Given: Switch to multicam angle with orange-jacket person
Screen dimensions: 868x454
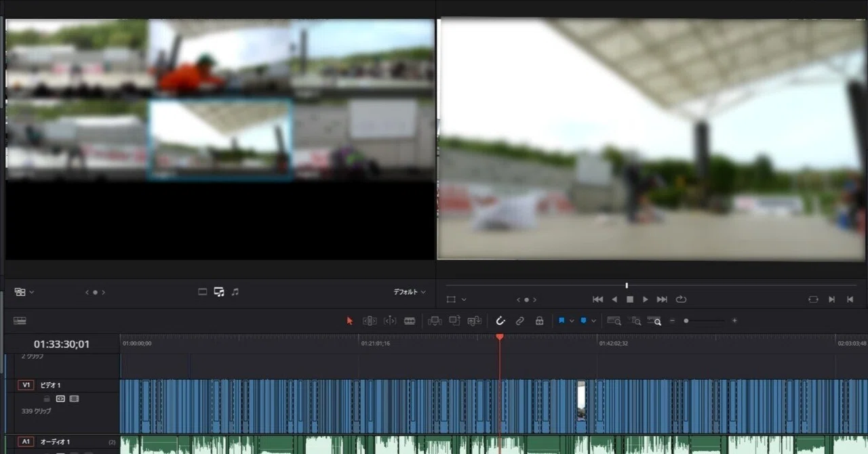Looking at the screenshot, I should (220, 58).
